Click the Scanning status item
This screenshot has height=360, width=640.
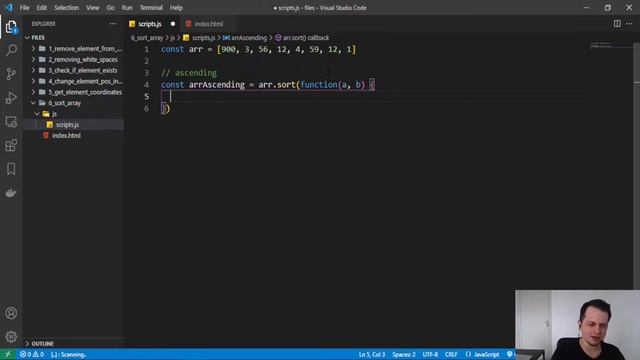pyautogui.click(x=69, y=354)
